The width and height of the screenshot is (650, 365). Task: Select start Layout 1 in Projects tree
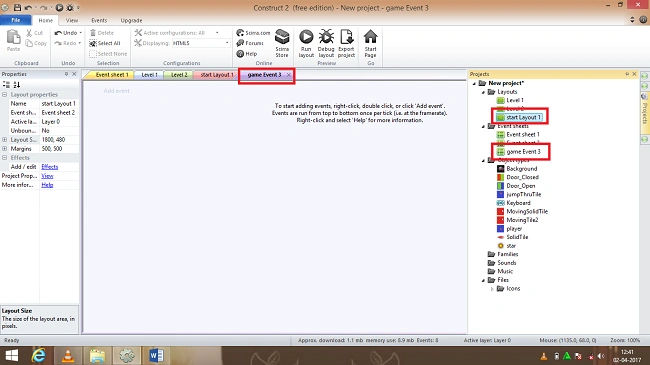pos(523,117)
